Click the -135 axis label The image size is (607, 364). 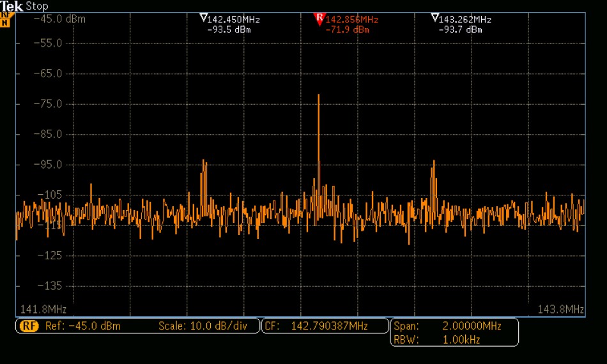[x=50, y=286]
